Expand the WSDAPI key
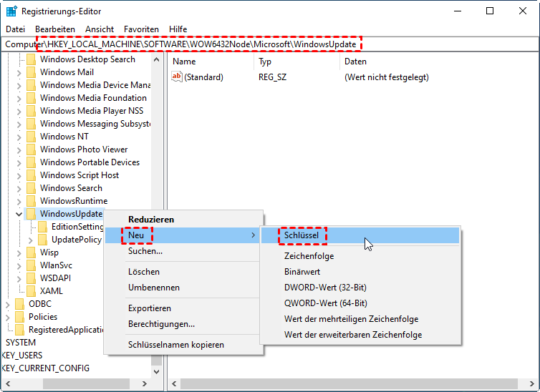The width and height of the screenshot is (540, 392). click(19, 278)
